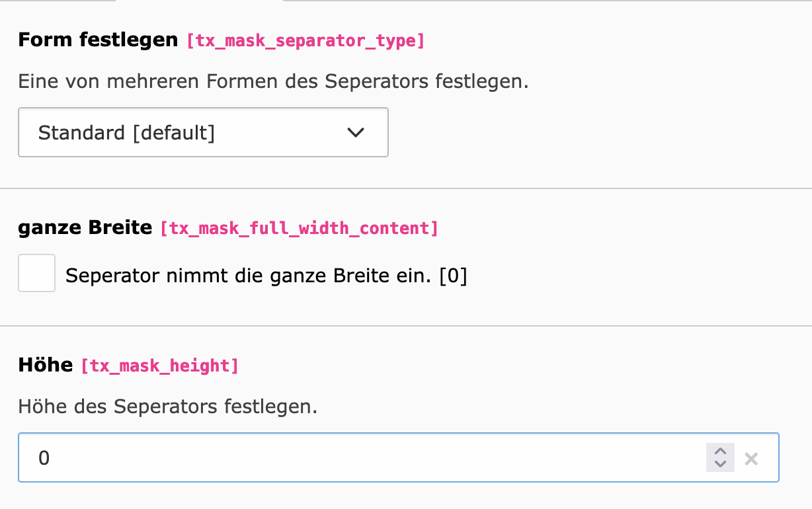Screen dimensions: 812x509
Task: Click the [tx_mask_height] field name tag
Action: (x=159, y=366)
